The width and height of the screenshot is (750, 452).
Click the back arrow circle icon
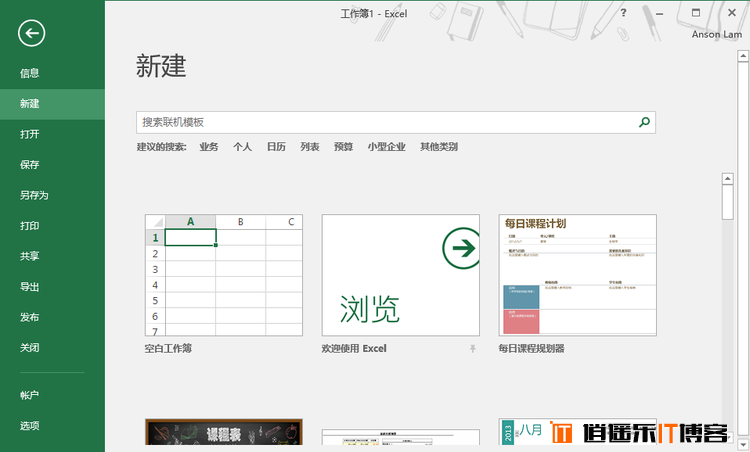[x=32, y=33]
